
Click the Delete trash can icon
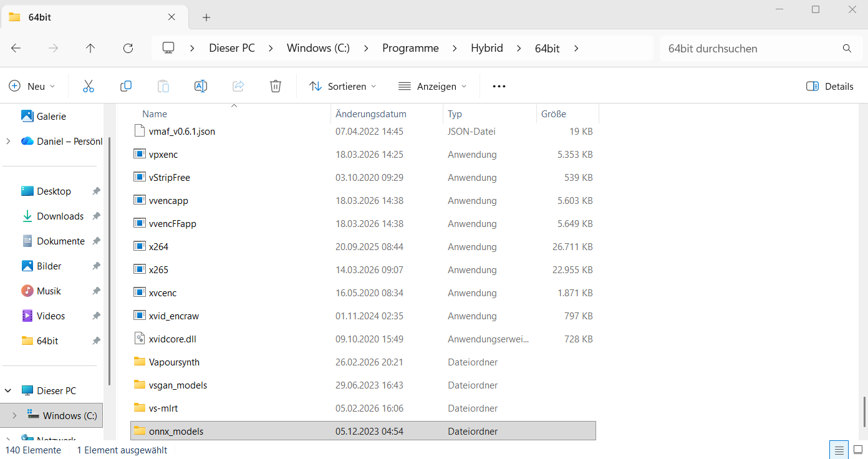click(276, 86)
